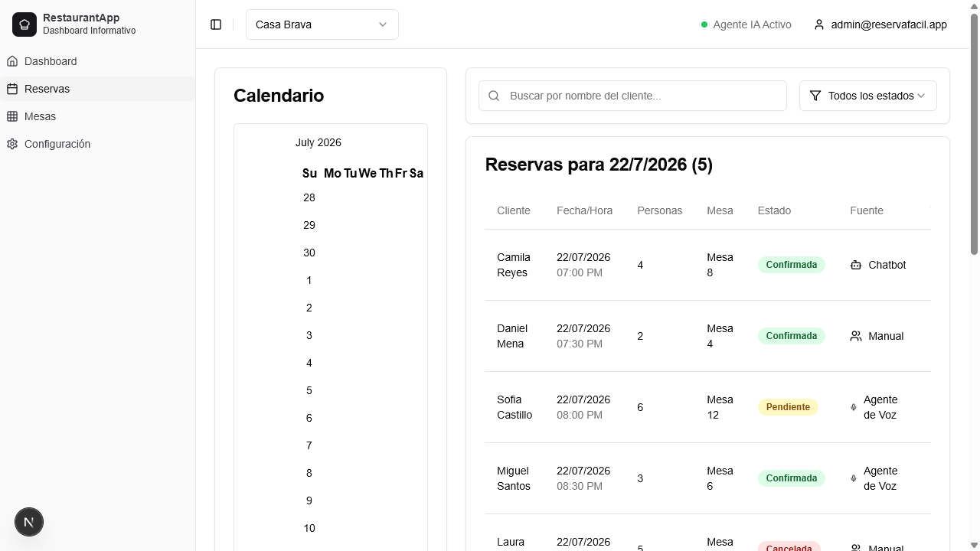
Task: Select day 29 in calendar
Action: coord(309,225)
